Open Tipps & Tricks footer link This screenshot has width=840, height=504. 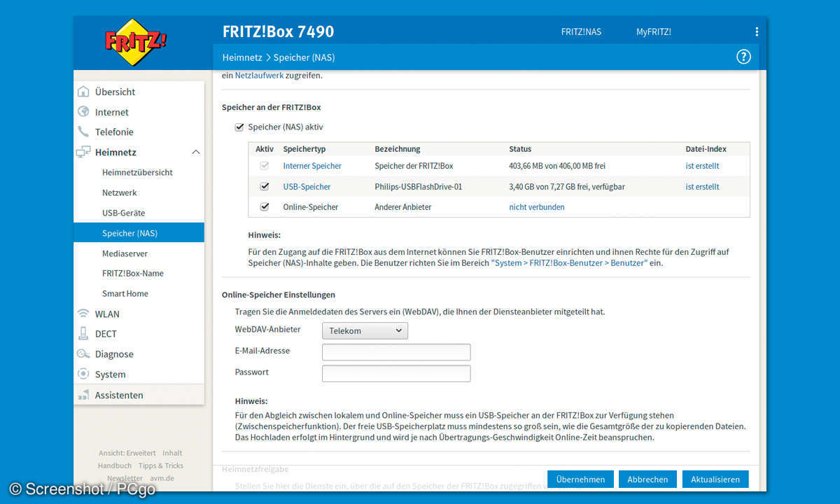pyautogui.click(x=161, y=465)
